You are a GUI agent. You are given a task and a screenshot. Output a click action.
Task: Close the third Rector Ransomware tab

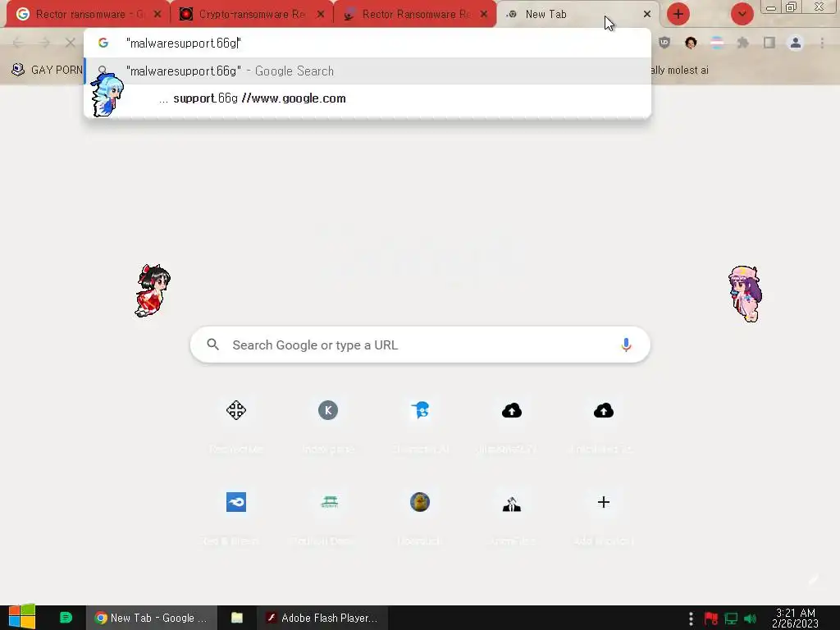pyautogui.click(x=484, y=15)
